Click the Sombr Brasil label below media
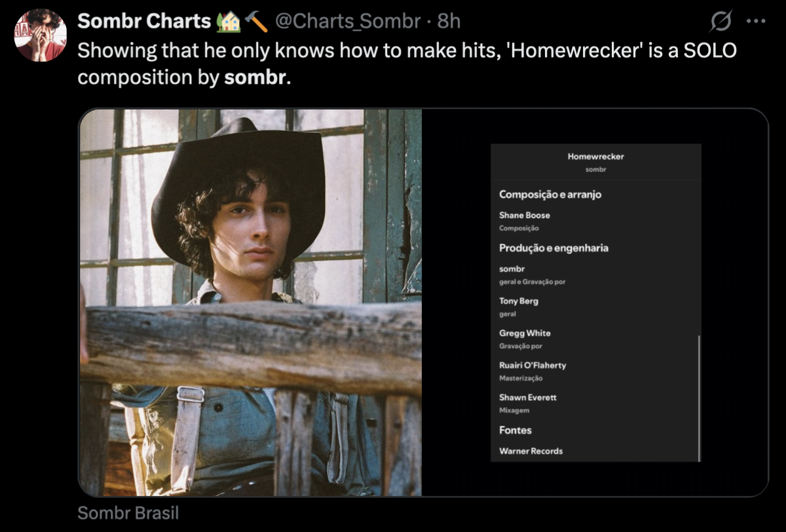The width and height of the screenshot is (786, 532). pyautogui.click(x=128, y=512)
